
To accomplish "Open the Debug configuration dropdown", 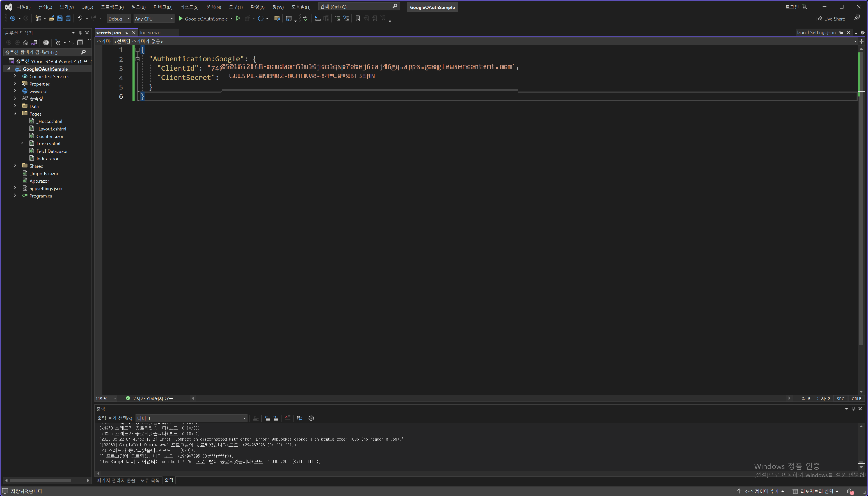I will (119, 19).
